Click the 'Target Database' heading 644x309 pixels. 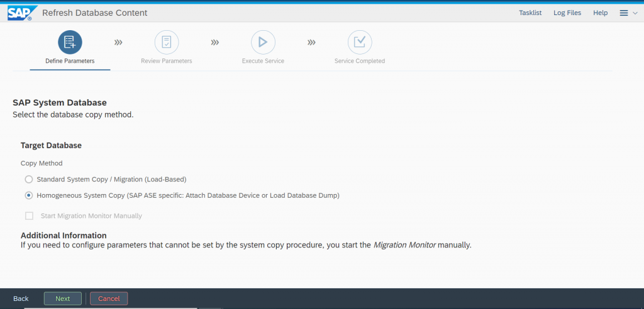51,145
